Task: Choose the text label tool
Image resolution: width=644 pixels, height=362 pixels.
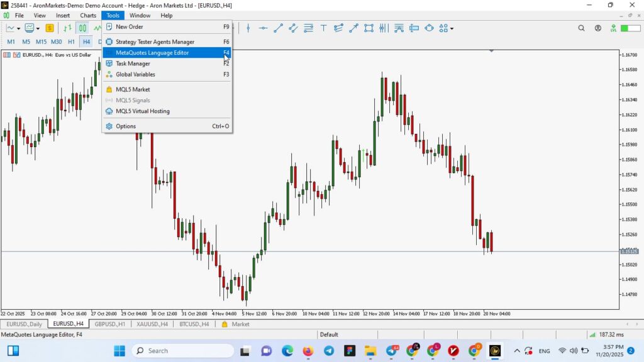Action: click(323, 28)
